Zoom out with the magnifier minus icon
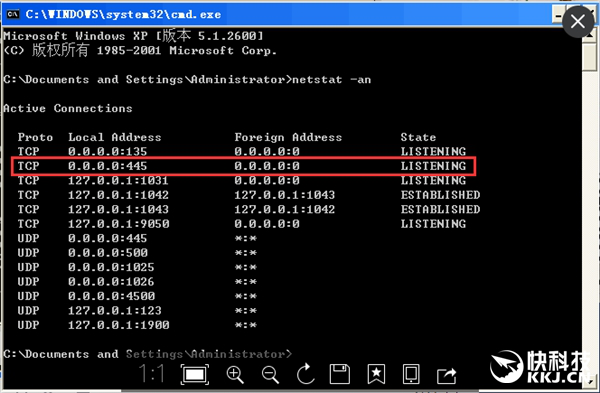The image size is (600, 393). (x=270, y=374)
